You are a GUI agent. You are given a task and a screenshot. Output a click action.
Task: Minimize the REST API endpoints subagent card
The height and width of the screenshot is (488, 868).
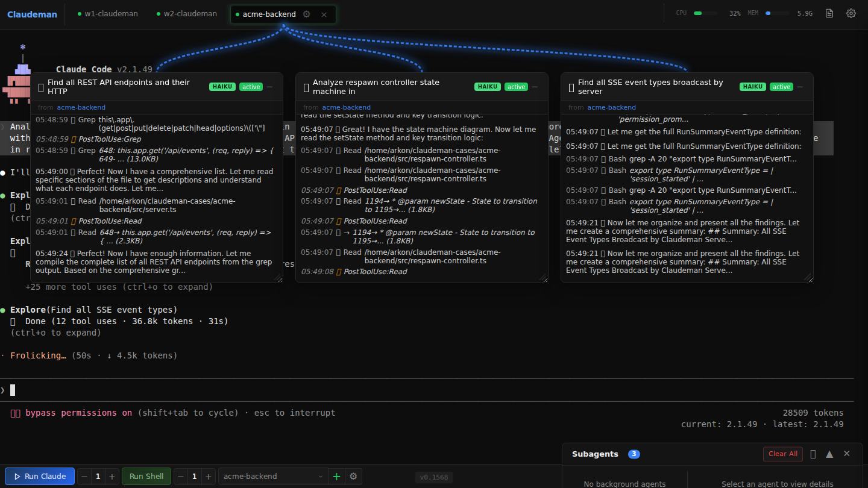(269, 87)
